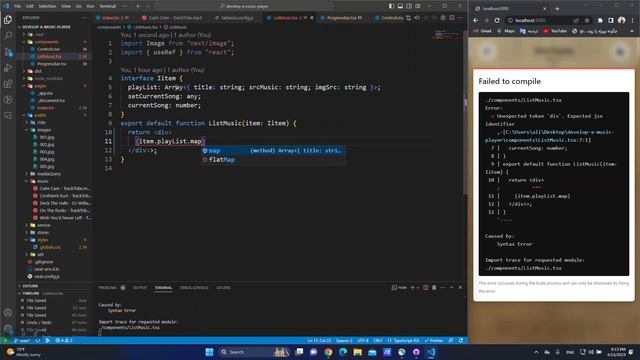Open Explorer More Actions ellipsis
The width and height of the screenshot is (640, 360).
[84, 18]
